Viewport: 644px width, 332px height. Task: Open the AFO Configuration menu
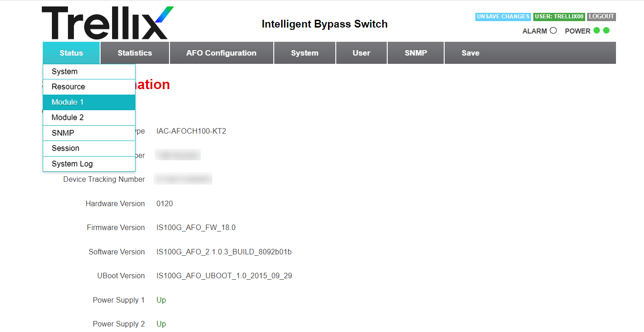pos(221,53)
